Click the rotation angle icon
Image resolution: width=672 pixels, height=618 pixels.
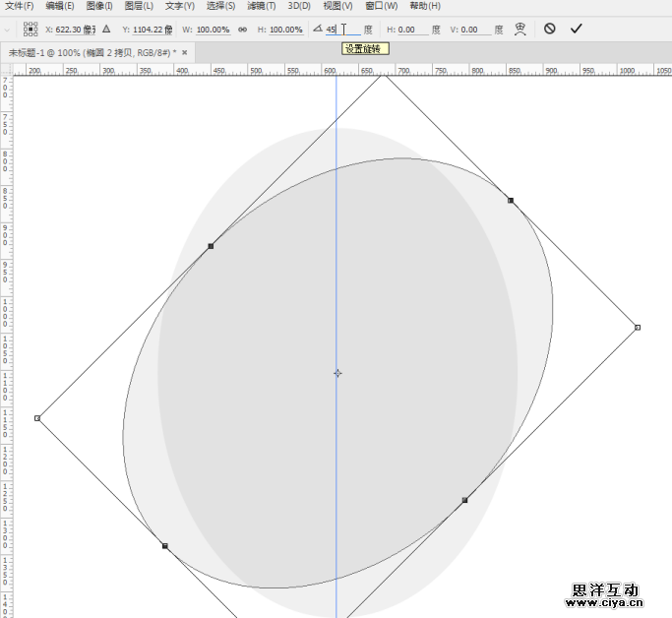click(318, 30)
